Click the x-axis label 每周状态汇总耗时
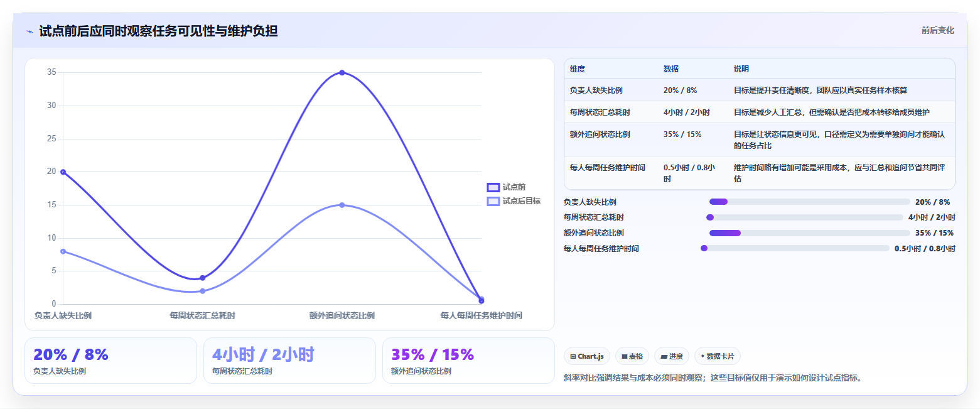 [x=202, y=315]
